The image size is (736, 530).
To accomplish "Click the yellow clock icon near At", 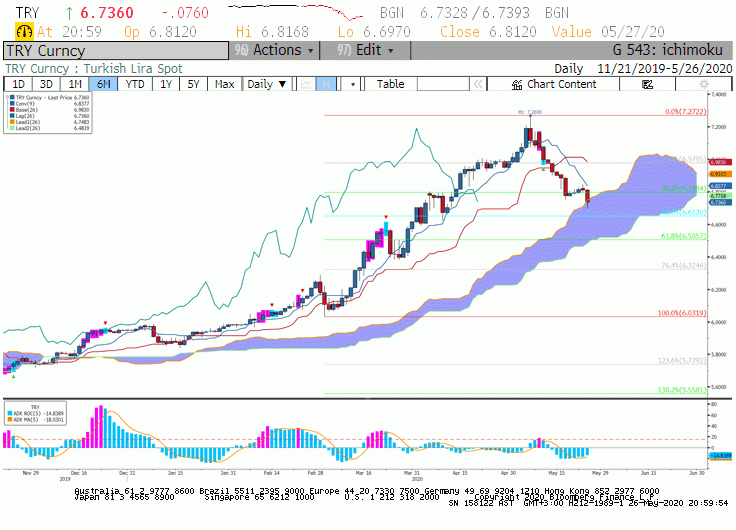I will (x=24, y=31).
